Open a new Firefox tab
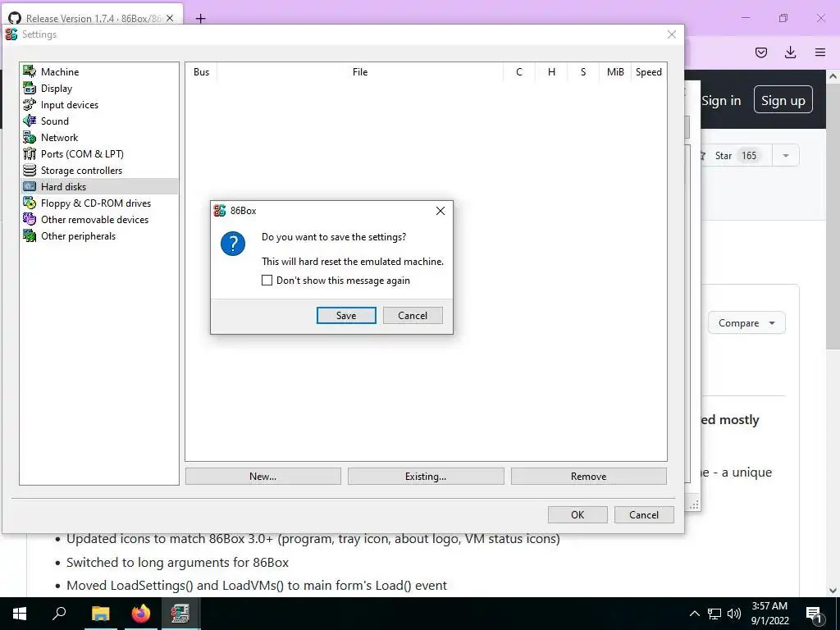 coord(200,19)
